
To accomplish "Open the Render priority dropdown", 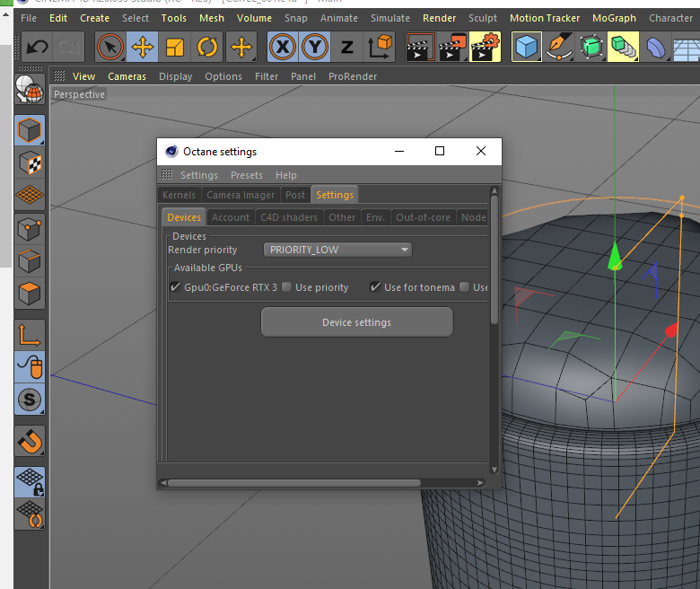I will (x=337, y=250).
